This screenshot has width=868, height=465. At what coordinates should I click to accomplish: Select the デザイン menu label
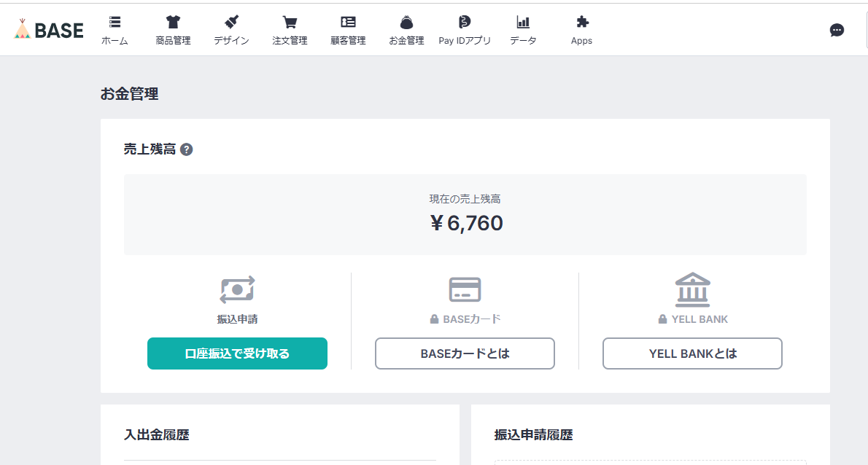(231, 41)
